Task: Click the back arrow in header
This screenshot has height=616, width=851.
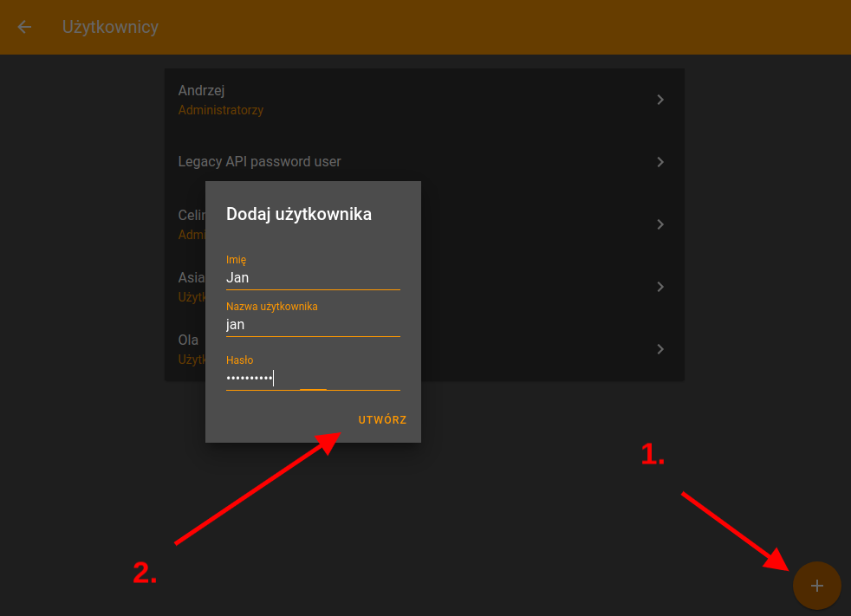Action: pyautogui.click(x=24, y=27)
